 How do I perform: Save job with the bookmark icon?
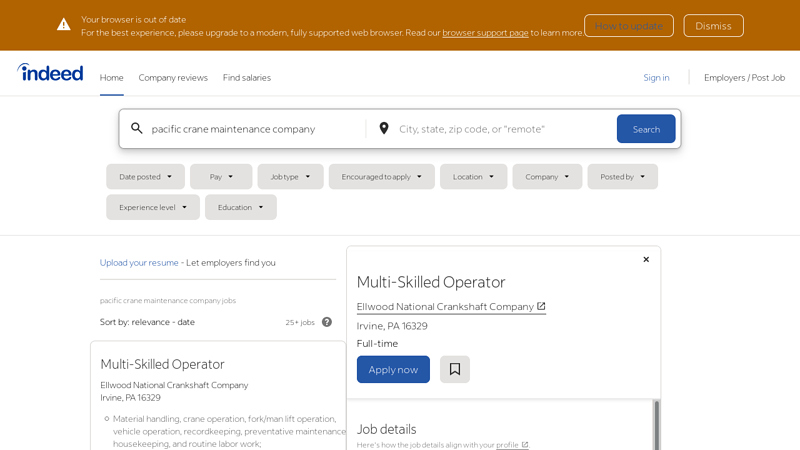(455, 369)
